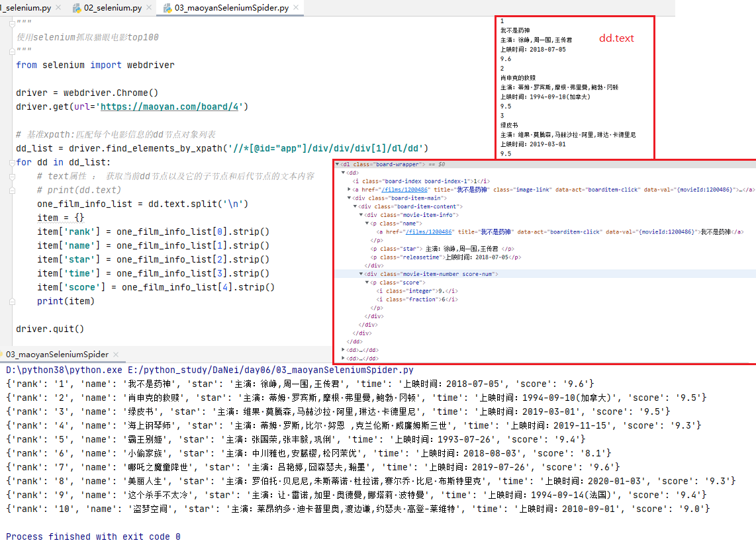Click 'Process finished with exit code 0'
This screenshot has height=555, width=756.
93,536
